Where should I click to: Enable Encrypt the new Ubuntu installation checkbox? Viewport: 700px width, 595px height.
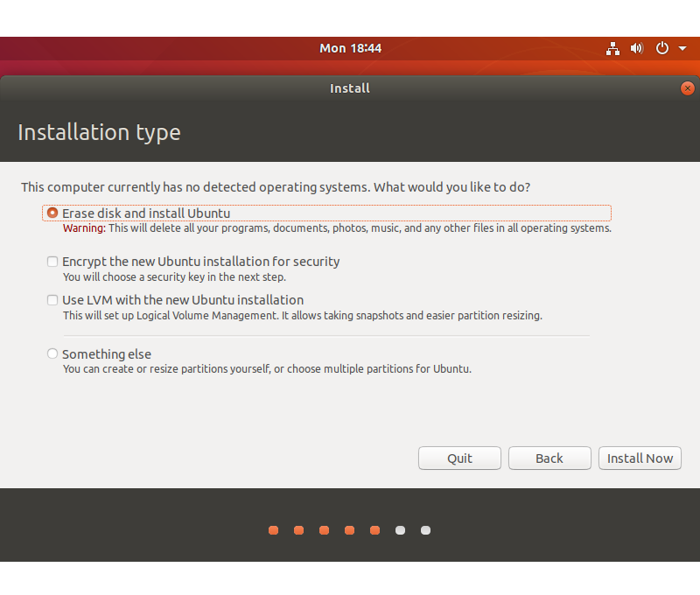[52, 262]
